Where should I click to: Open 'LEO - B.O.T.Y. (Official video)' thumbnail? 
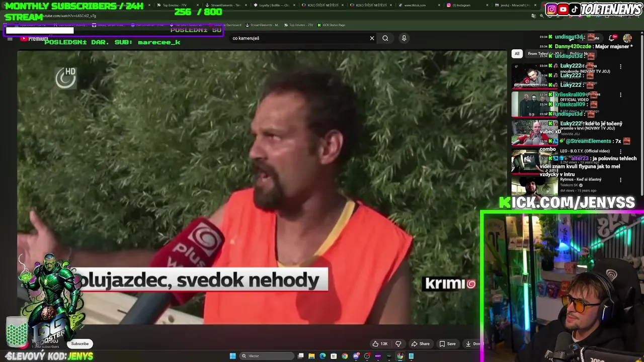tap(534, 161)
